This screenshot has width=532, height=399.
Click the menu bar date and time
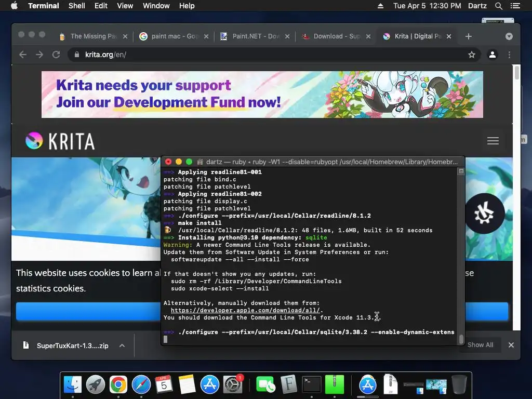tap(427, 6)
